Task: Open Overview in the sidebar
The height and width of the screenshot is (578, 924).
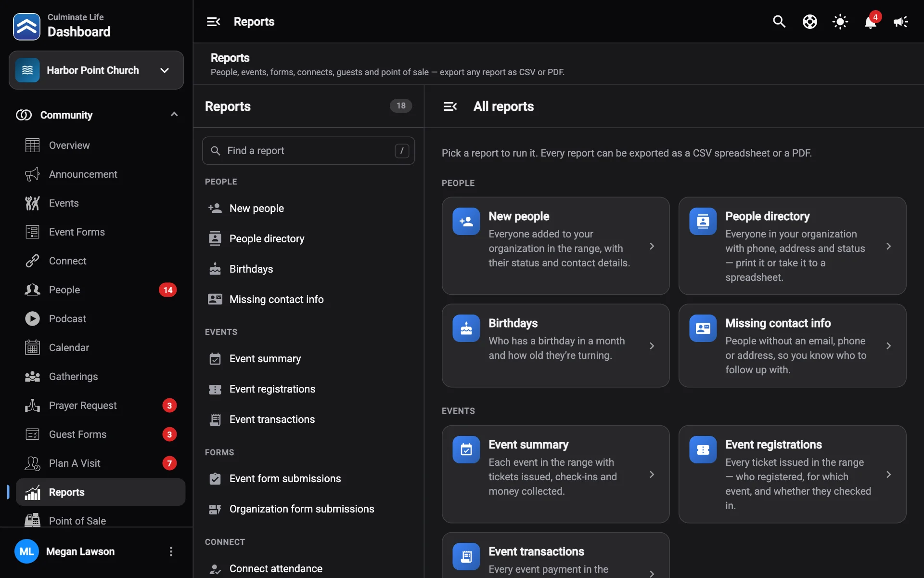Action: [101, 145]
